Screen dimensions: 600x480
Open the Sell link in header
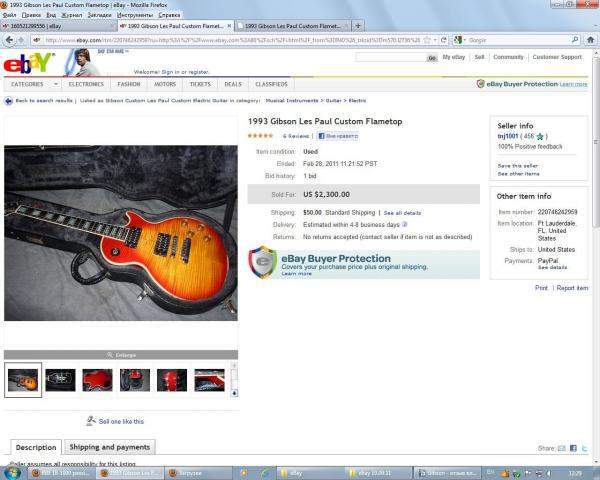coord(479,57)
